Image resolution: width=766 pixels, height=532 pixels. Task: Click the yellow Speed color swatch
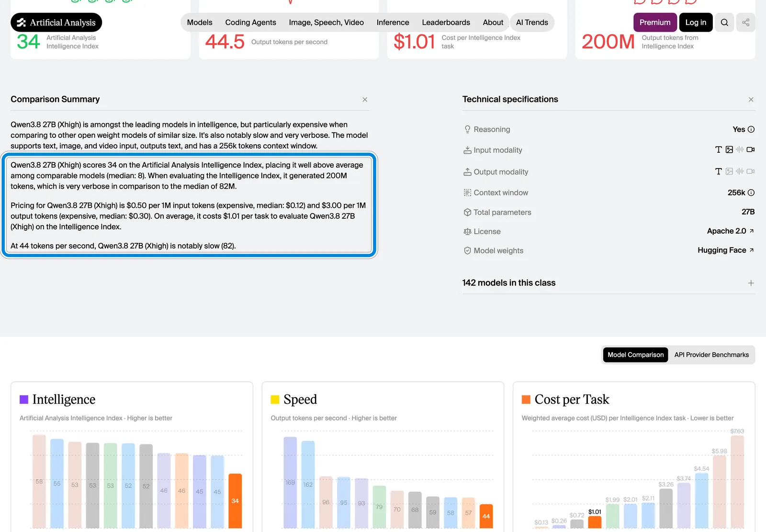click(x=275, y=399)
